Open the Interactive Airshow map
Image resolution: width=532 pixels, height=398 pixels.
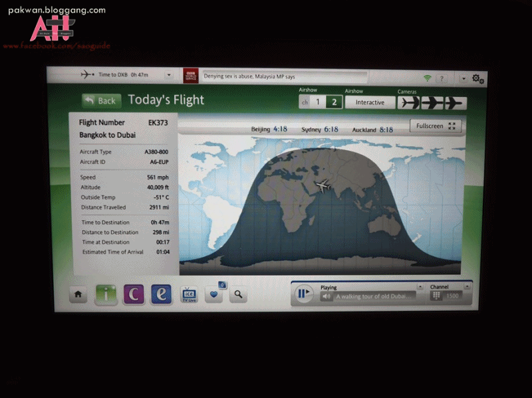[x=370, y=102]
